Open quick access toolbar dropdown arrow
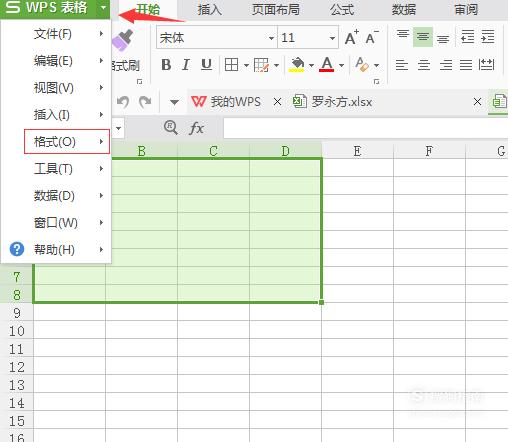 (x=174, y=102)
